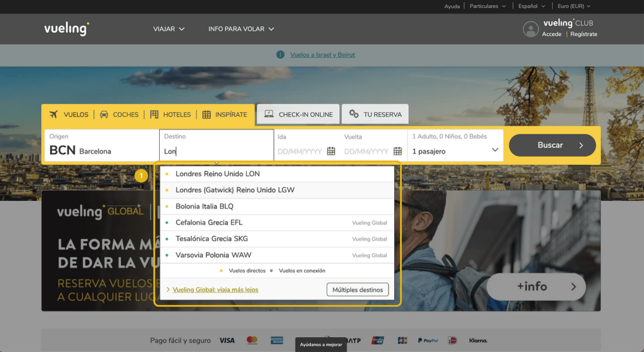Open the Vueling Global: viaja más lejos link
The image size is (644, 352).
tap(215, 289)
